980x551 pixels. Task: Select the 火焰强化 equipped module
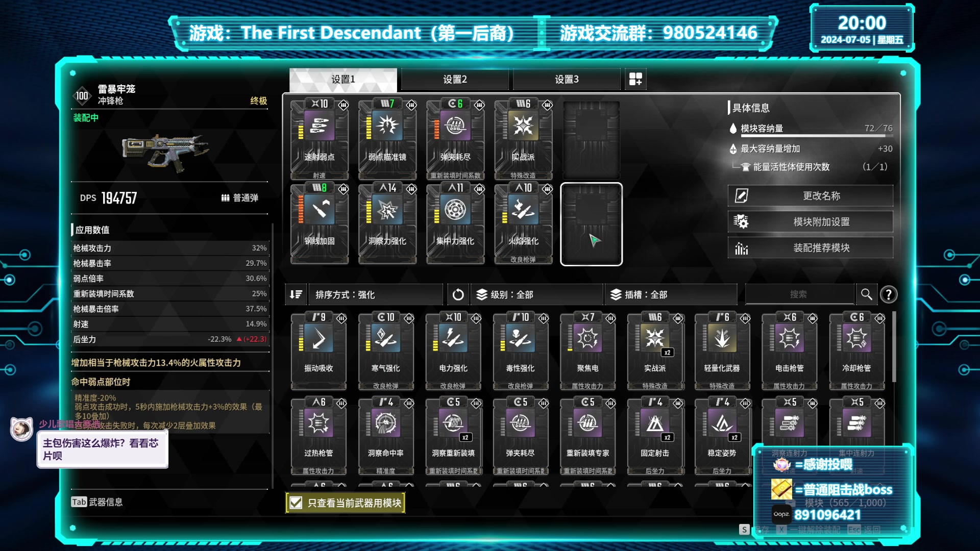[x=523, y=223]
